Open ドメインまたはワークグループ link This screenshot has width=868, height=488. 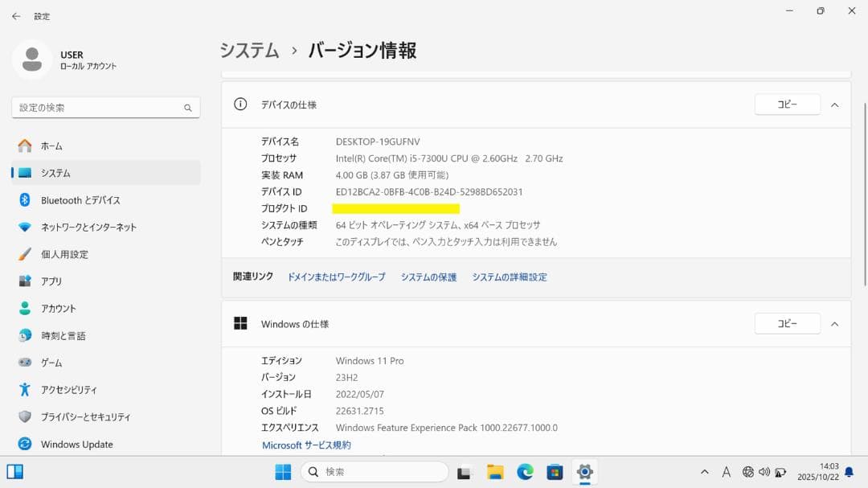[x=336, y=277]
